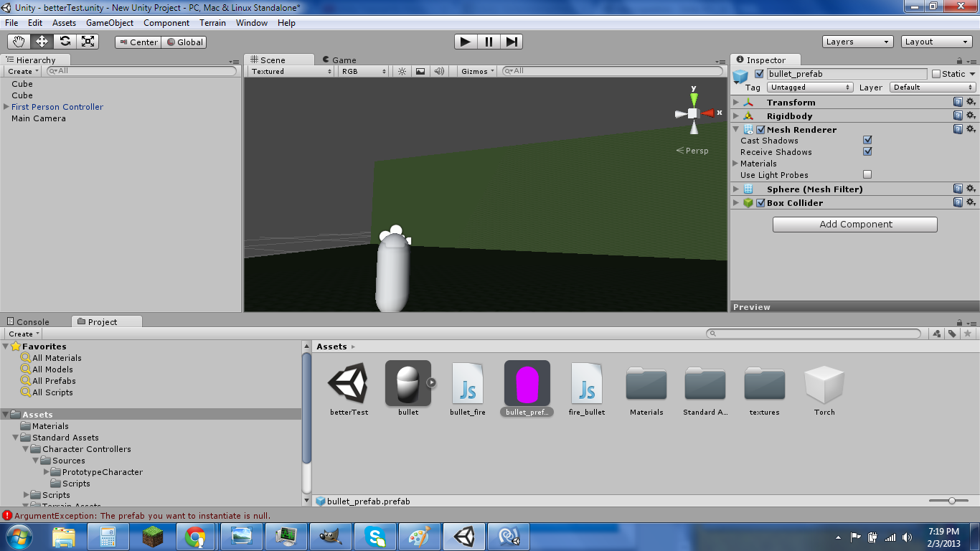The image size is (980, 551).
Task: Toggle scene lighting sun icon
Action: pos(402,71)
